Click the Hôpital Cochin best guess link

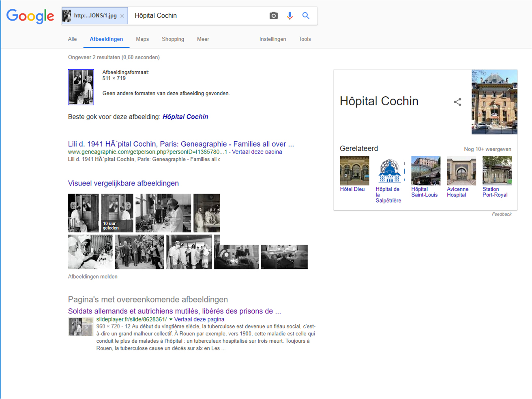coord(185,117)
